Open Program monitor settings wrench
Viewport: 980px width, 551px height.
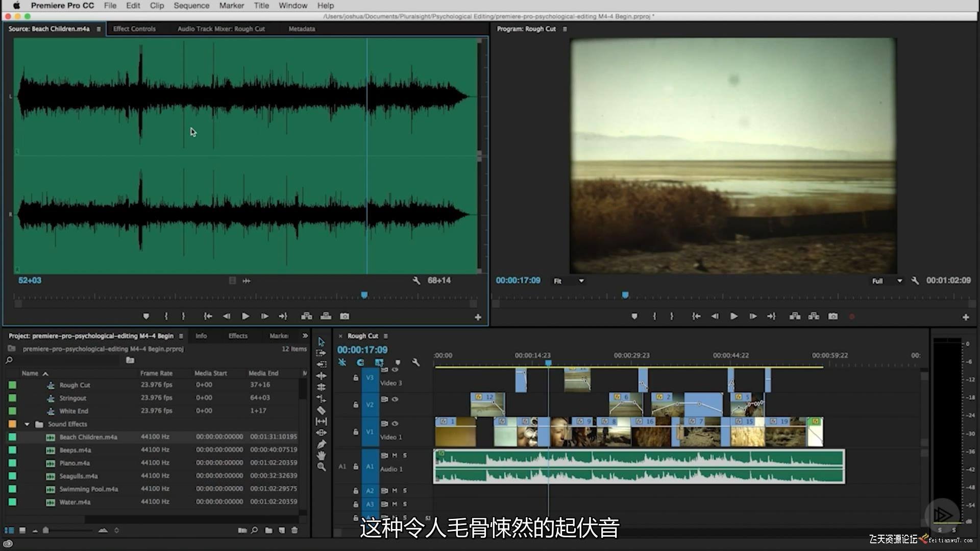(x=915, y=281)
